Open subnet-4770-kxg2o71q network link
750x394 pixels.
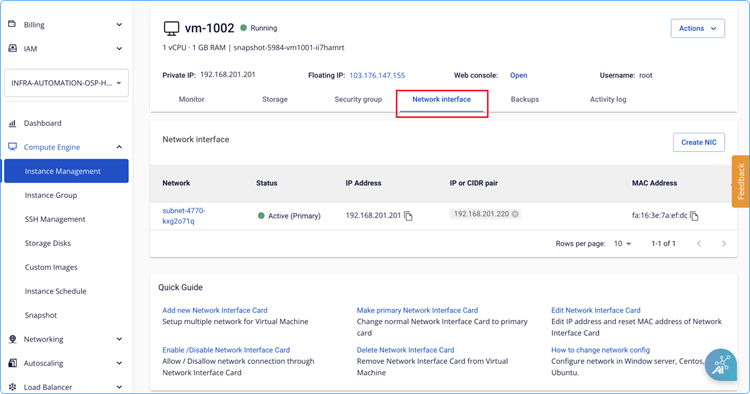coord(184,216)
